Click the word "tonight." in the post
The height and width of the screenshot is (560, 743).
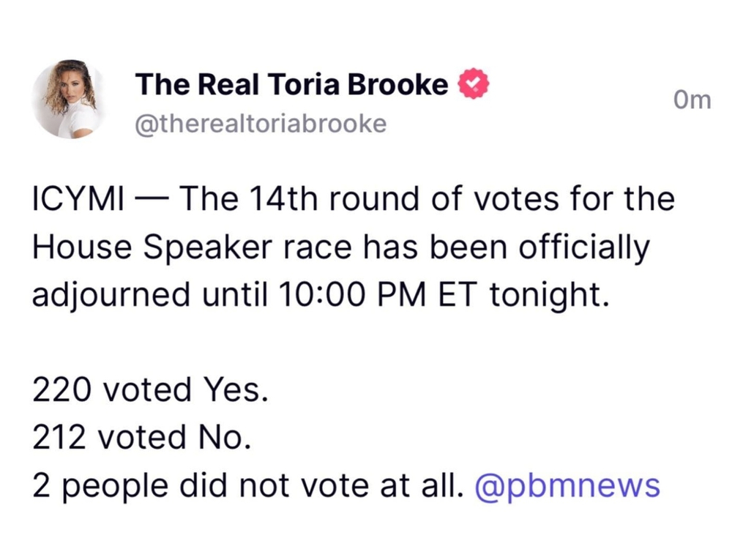click(548, 295)
